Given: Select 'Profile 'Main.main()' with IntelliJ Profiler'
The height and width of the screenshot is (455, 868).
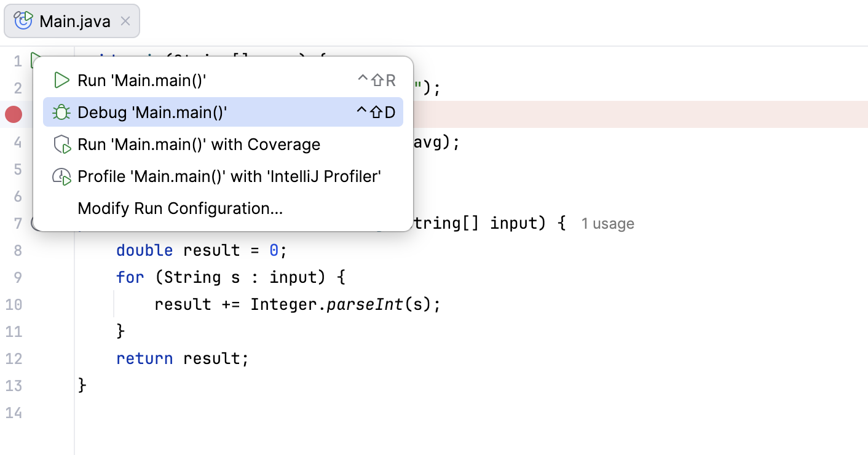Looking at the screenshot, I should click(x=230, y=176).
